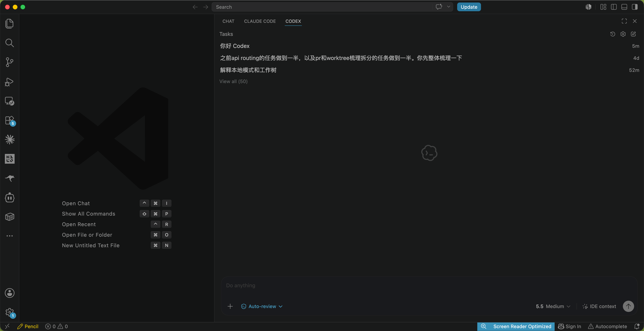
Task: Open notifications bell in status bar
Action: [637, 326]
